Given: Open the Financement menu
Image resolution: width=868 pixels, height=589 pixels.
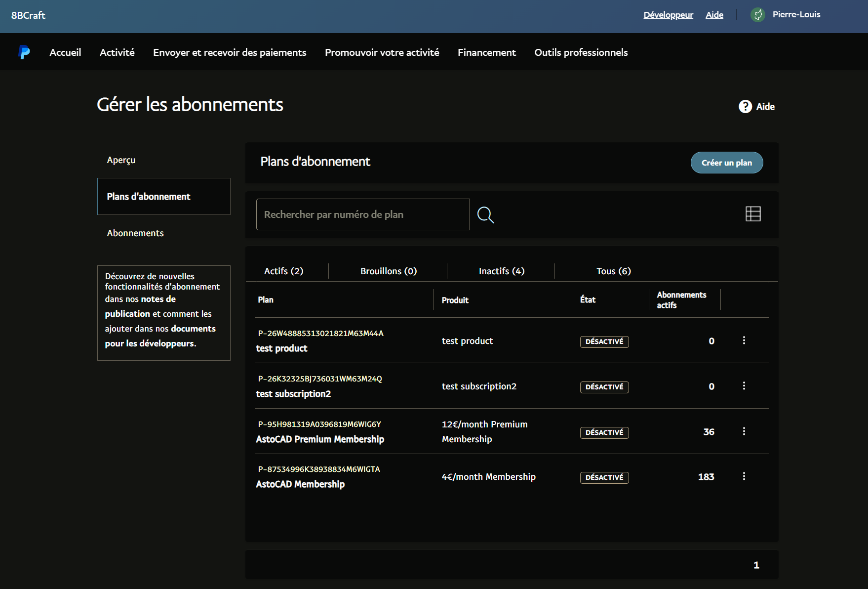Looking at the screenshot, I should click(x=487, y=52).
